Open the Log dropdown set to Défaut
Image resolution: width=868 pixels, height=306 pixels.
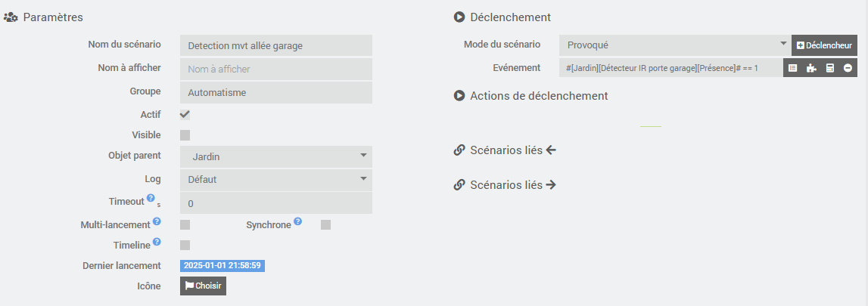click(276, 180)
